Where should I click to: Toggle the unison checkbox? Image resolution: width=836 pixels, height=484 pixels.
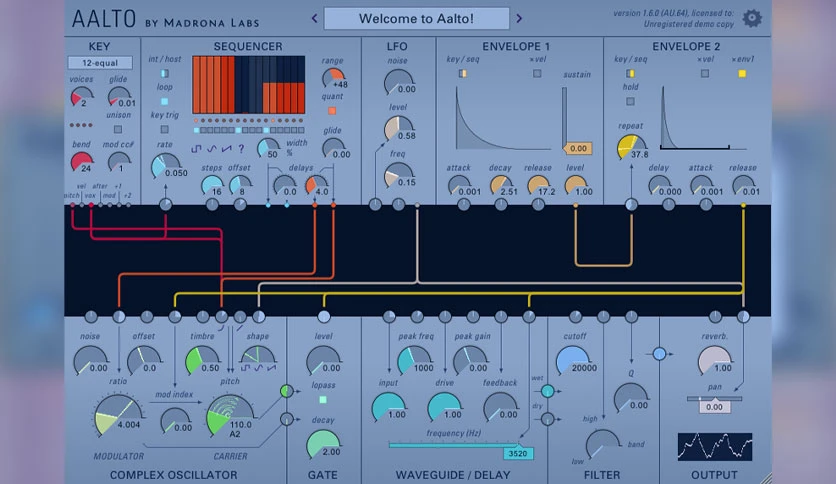pyautogui.click(x=118, y=129)
